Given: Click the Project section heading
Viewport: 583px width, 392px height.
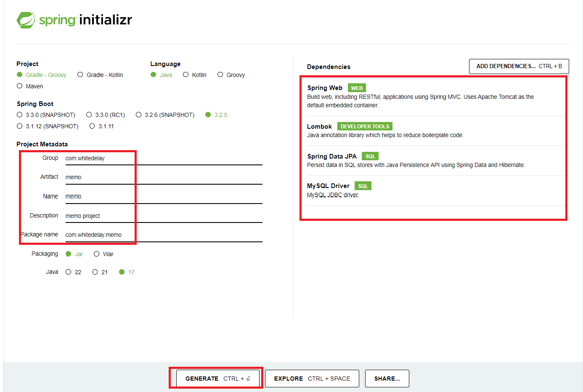Looking at the screenshot, I should click(x=27, y=64).
